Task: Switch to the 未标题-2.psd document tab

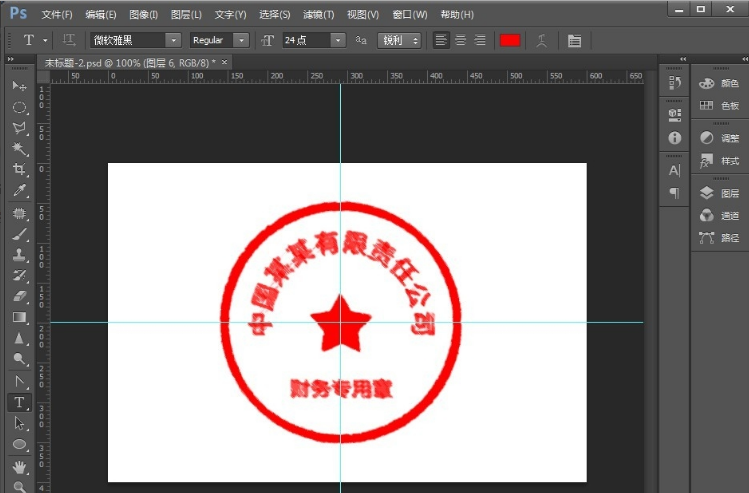Action: [130, 63]
